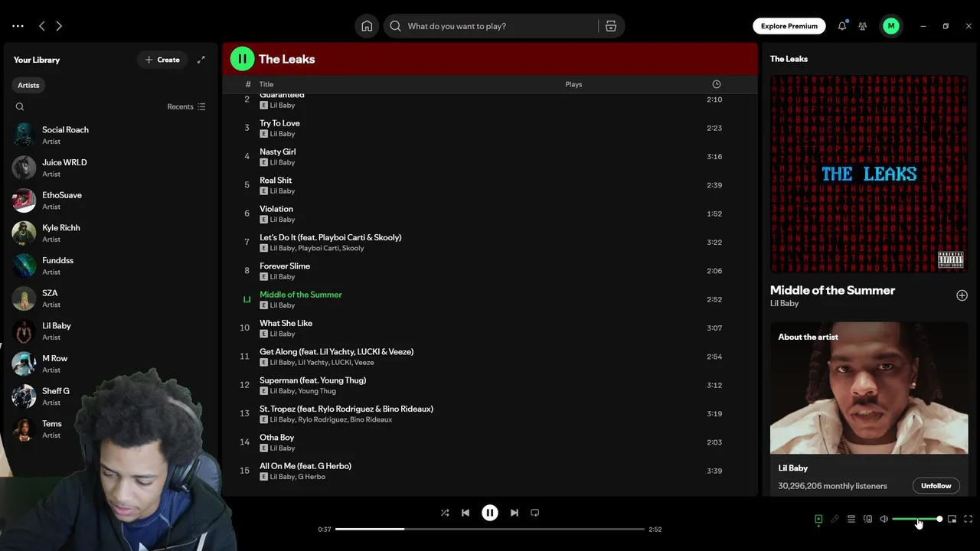Viewport: 980px width, 551px height.
Task: Open the Queue icon
Action: pos(851,519)
